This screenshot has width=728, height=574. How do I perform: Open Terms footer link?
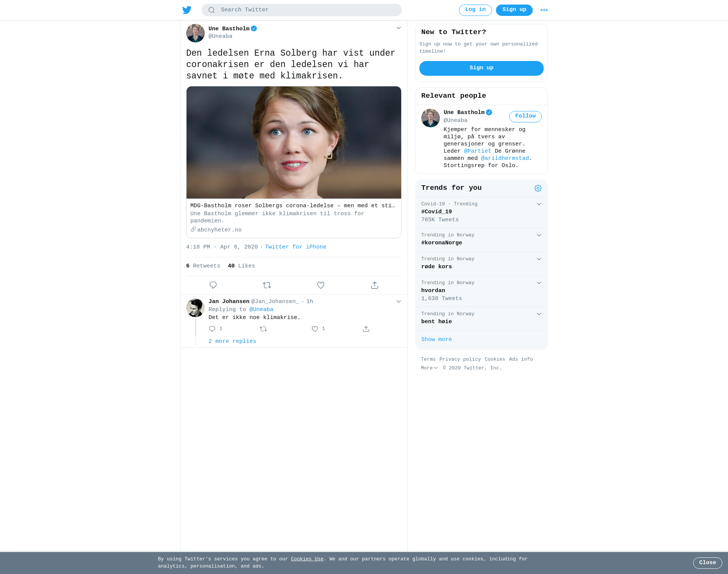click(428, 360)
